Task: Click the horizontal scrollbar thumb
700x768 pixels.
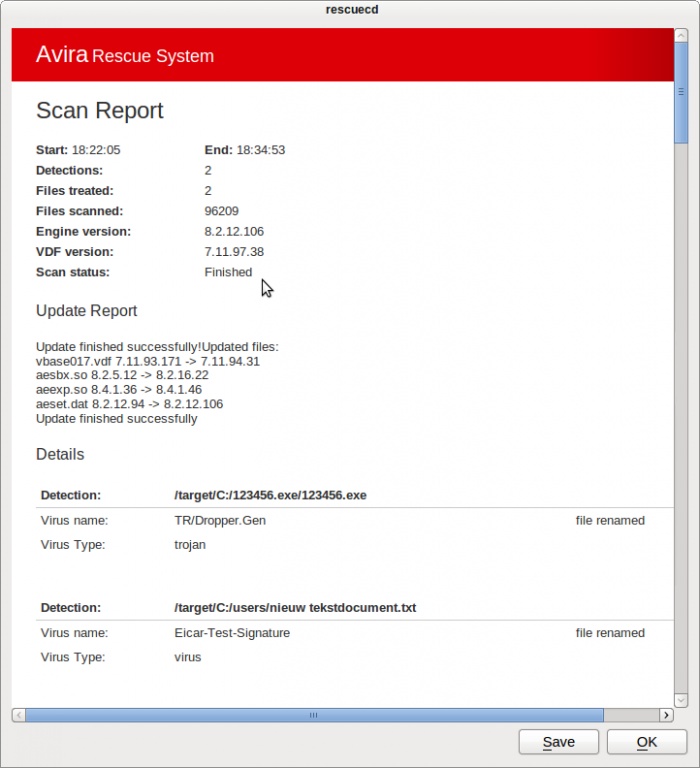Action: pyautogui.click(x=314, y=715)
